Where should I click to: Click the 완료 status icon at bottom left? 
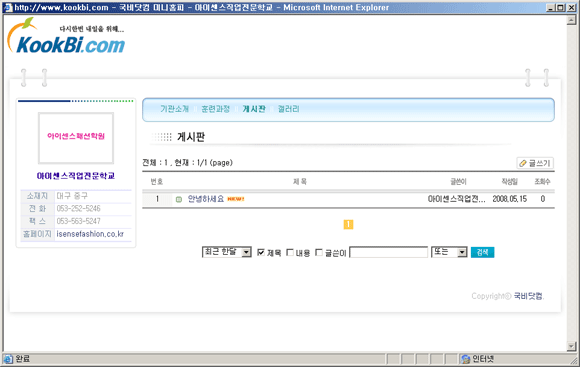click(8, 358)
